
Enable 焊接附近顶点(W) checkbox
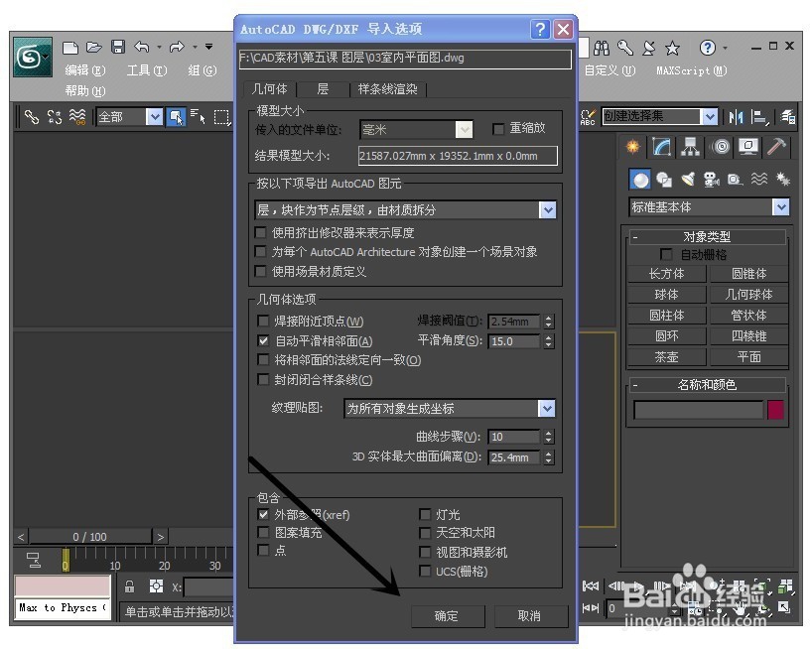263,321
